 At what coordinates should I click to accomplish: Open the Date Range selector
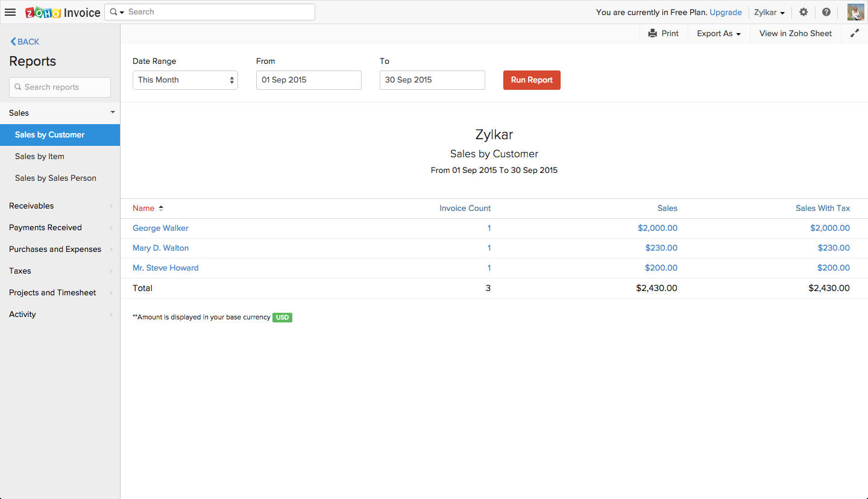185,80
